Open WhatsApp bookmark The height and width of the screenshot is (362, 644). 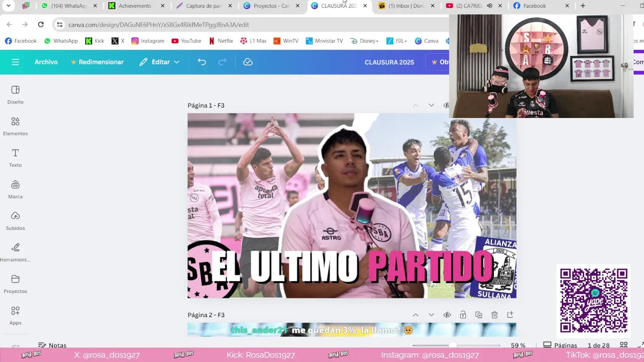pyautogui.click(x=60, y=41)
